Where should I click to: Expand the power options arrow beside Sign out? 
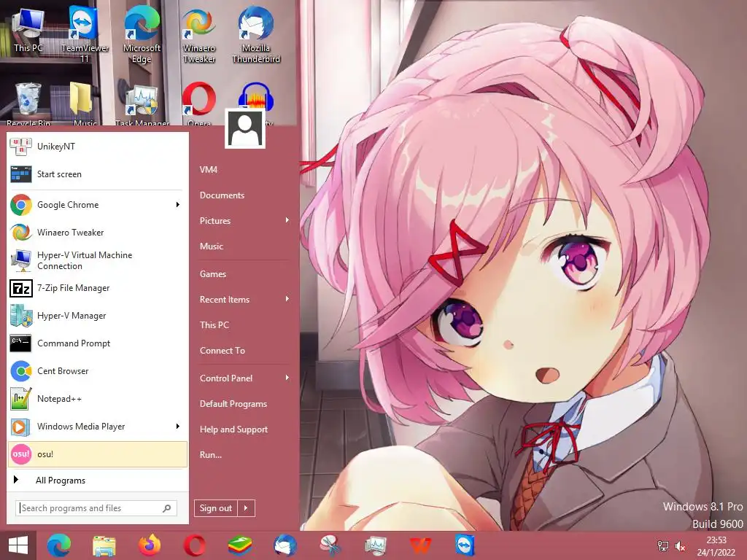(x=247, y=508)
